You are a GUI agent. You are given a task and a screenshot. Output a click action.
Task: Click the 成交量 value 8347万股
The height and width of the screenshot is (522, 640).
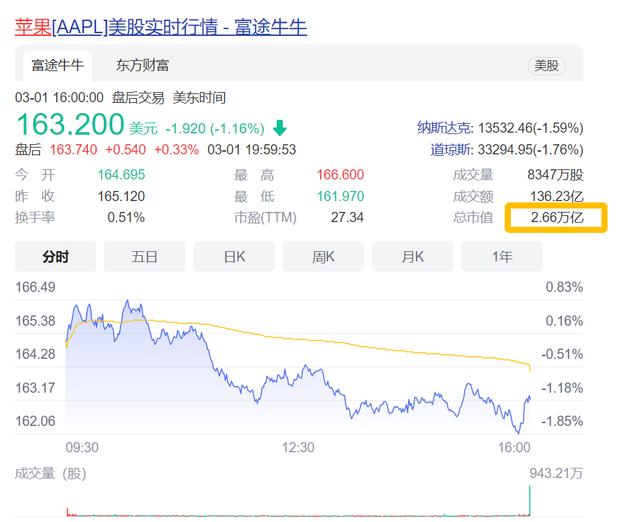[555, 175]
